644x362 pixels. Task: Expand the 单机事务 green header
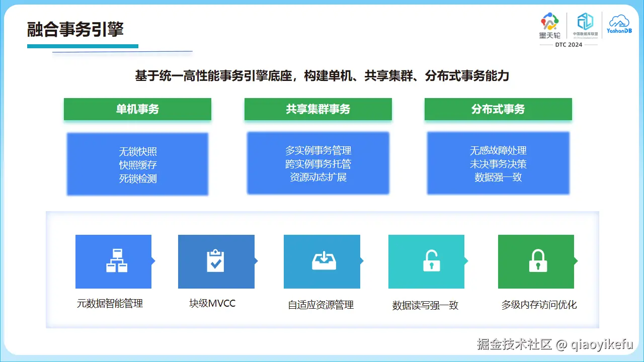pos(137,109)
